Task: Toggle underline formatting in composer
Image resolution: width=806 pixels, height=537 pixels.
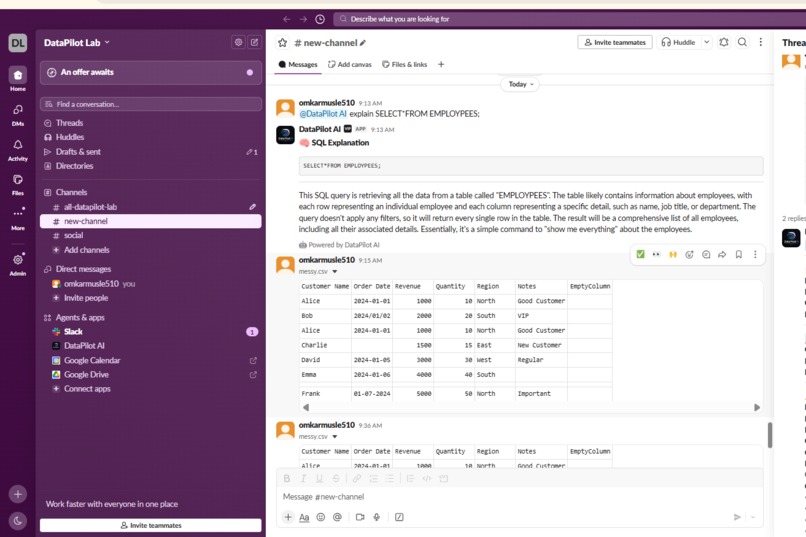Action: point(319,478)
